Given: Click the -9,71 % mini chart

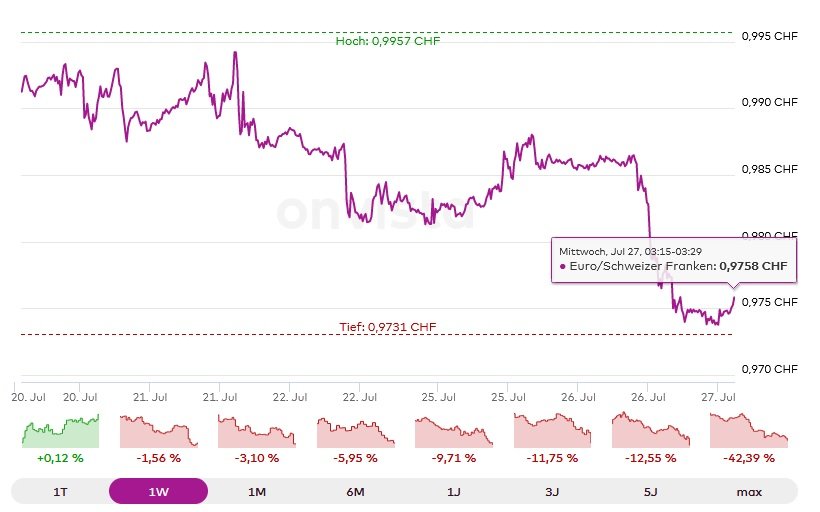Looking at the screenshot, I should [x=454, y=431].
